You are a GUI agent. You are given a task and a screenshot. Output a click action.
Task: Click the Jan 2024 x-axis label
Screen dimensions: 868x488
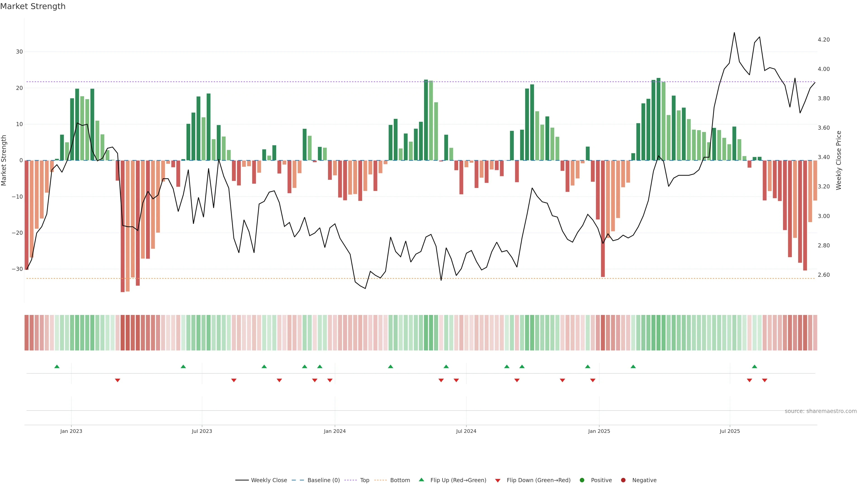(x=335, y=431)
